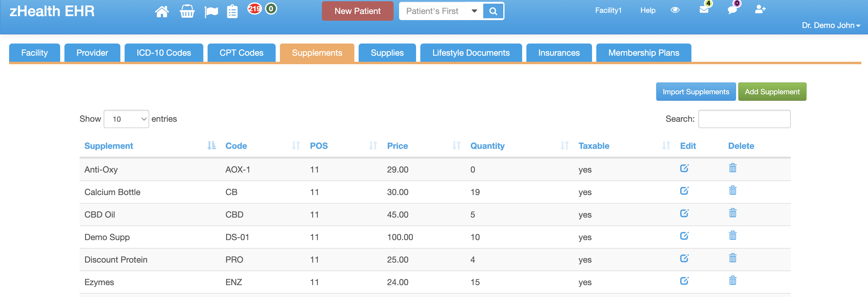Sort by the Taxable column

624,146
